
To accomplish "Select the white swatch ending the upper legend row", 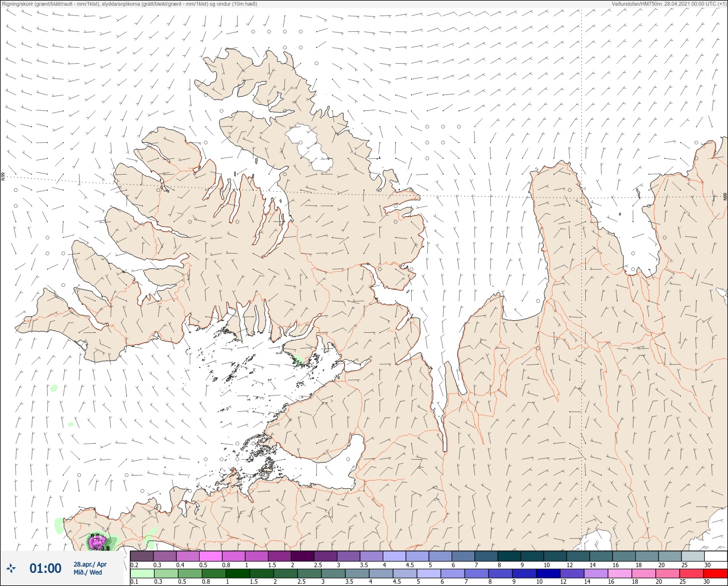I will (715, 556).
